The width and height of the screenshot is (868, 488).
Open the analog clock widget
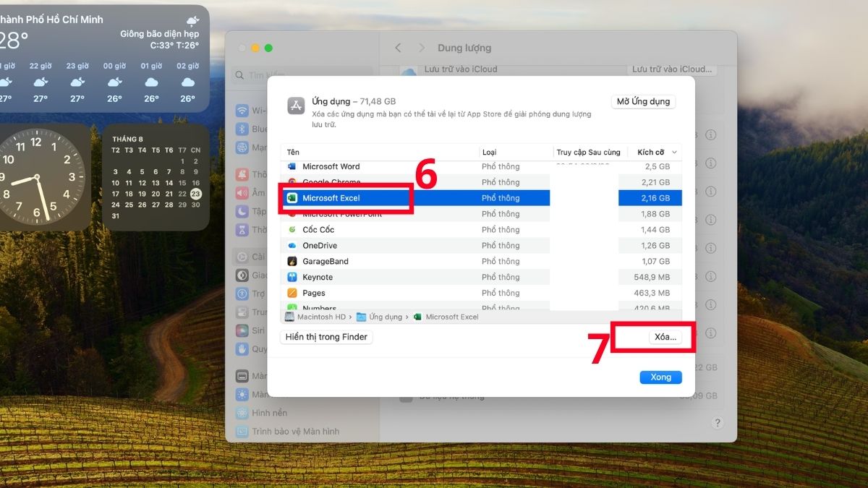coord(36,177)
